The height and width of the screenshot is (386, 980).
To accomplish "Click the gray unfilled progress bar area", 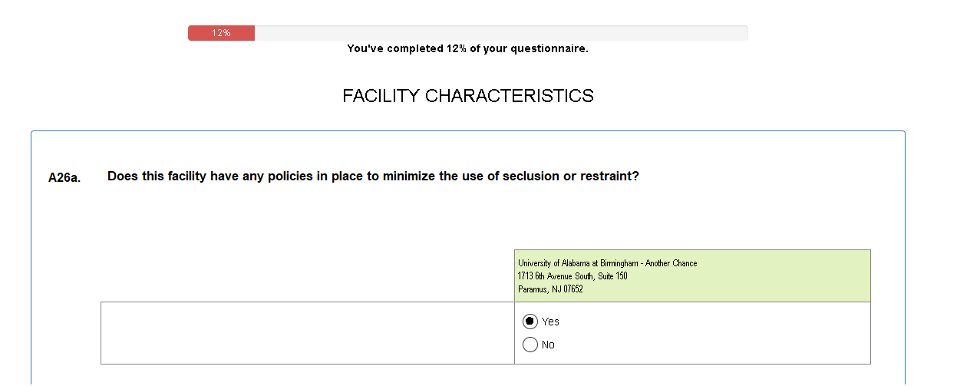I will (x=499, y=33).
